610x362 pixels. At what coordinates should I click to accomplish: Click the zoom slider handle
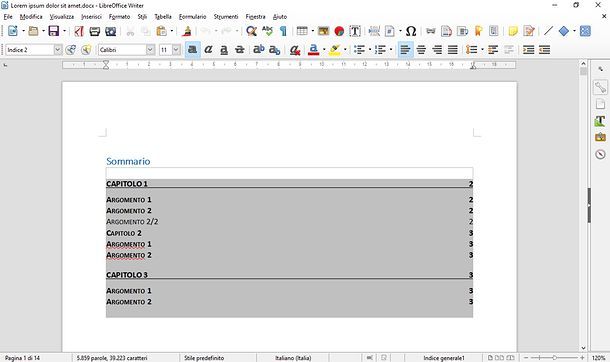click(554, 358)
